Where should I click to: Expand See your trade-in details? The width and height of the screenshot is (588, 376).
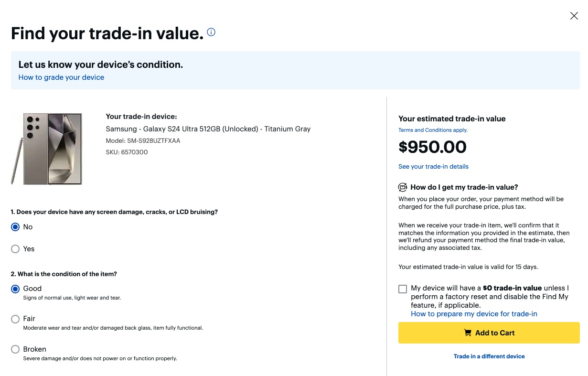pos(433,167)
